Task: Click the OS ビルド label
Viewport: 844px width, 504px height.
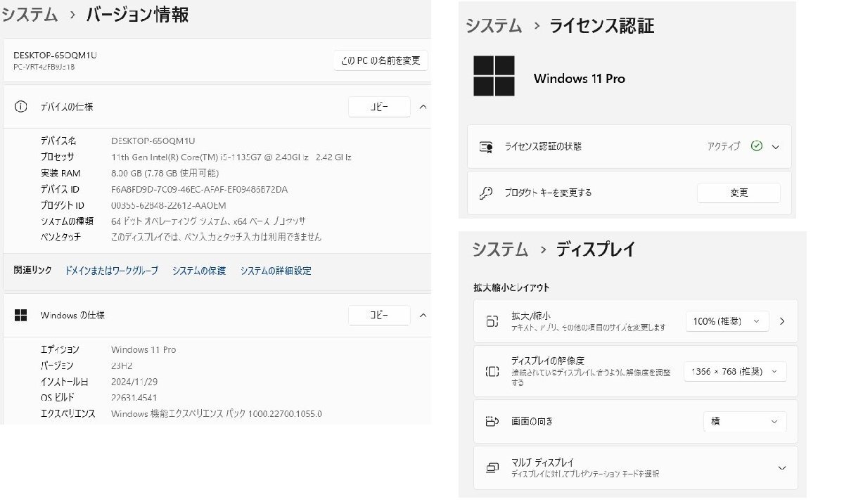Action: pyautogui.click(x=57, y=398)
